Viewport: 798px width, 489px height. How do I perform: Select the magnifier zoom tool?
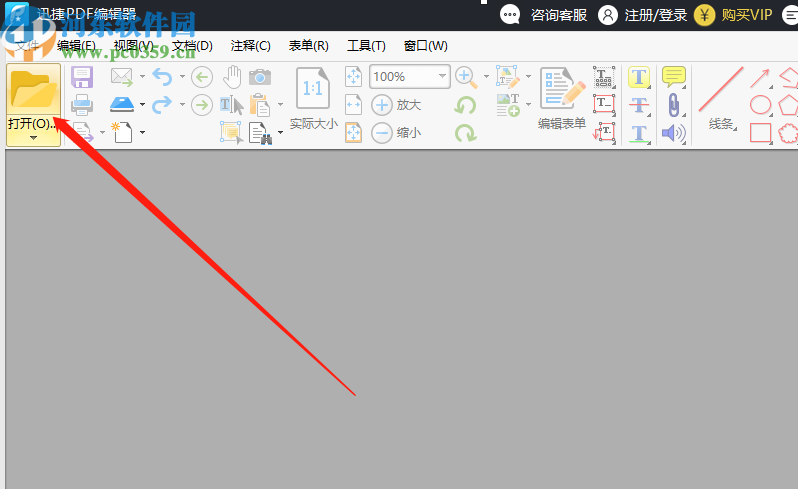[x=466, y=77]
